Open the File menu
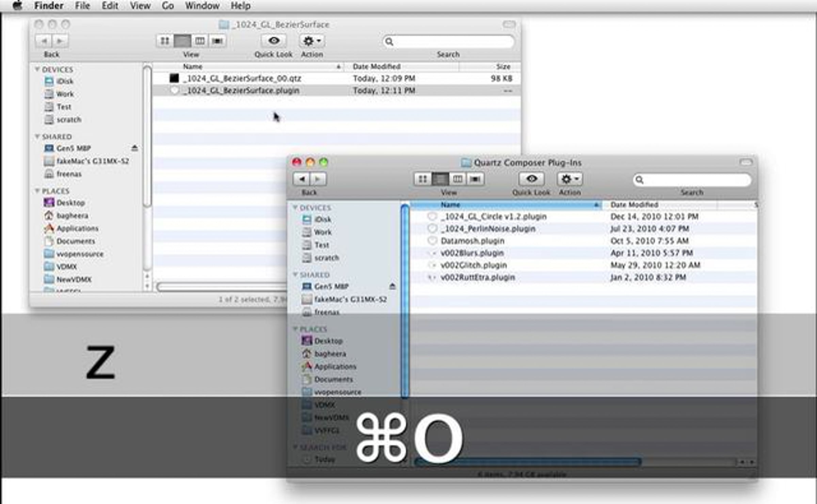Screen dimensions: 817x504 (x=82, y=6)
